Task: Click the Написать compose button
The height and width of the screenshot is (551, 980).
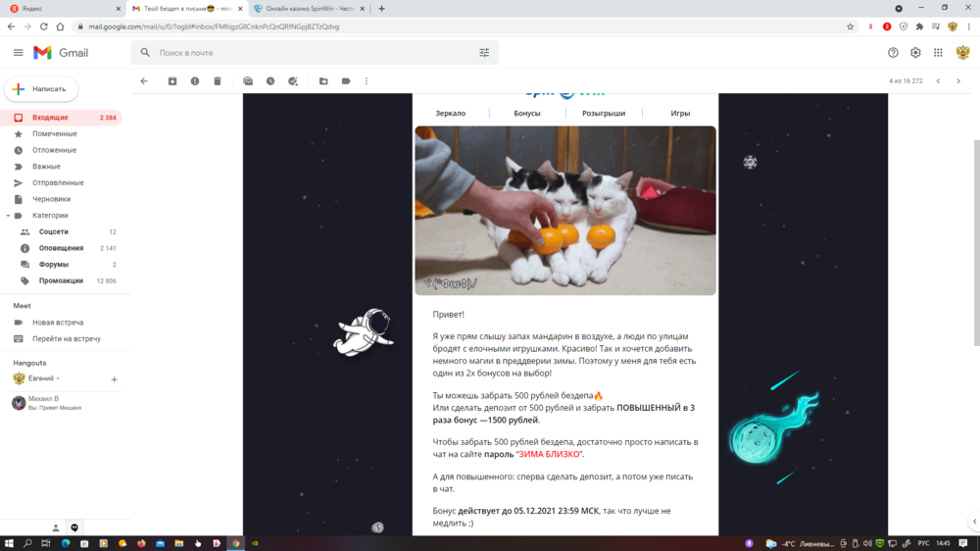Action: click(x=41, y=89)
